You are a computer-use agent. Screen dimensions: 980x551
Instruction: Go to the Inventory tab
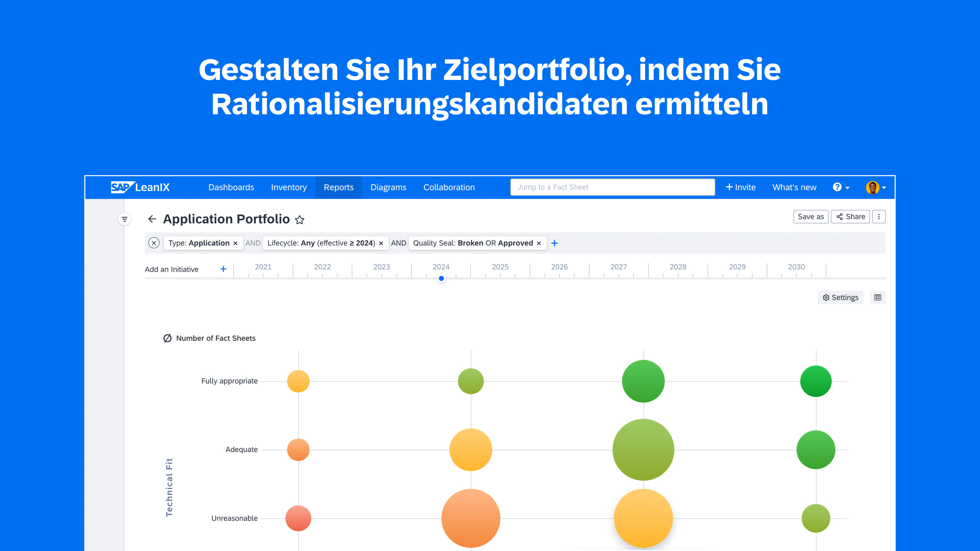(289, 187)
